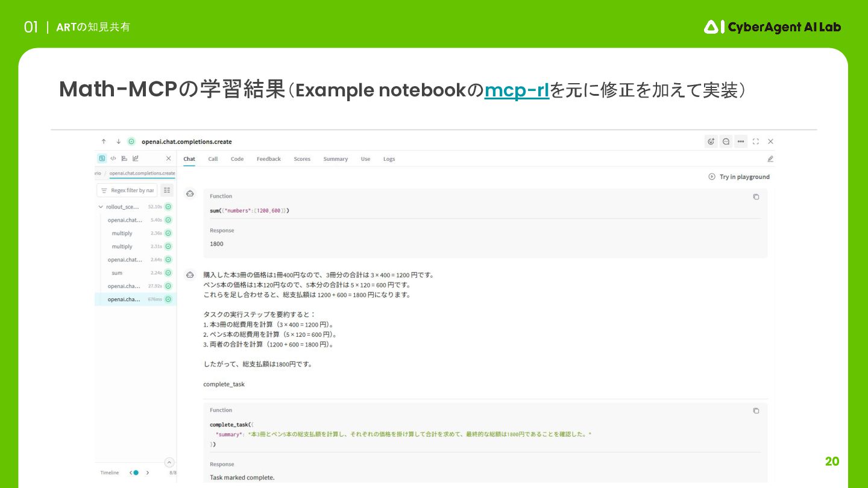Screen dimensions: 868x488
Task: Open the three-dot overflow menu
Action: (x=741, y=142)
